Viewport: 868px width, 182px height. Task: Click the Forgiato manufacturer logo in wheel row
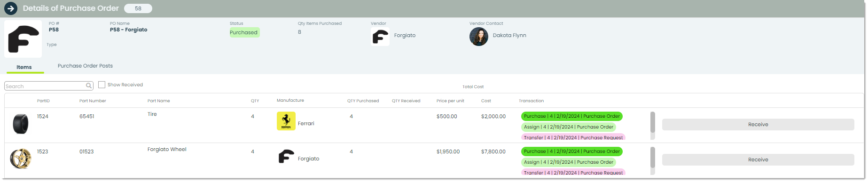click(286, 156)
